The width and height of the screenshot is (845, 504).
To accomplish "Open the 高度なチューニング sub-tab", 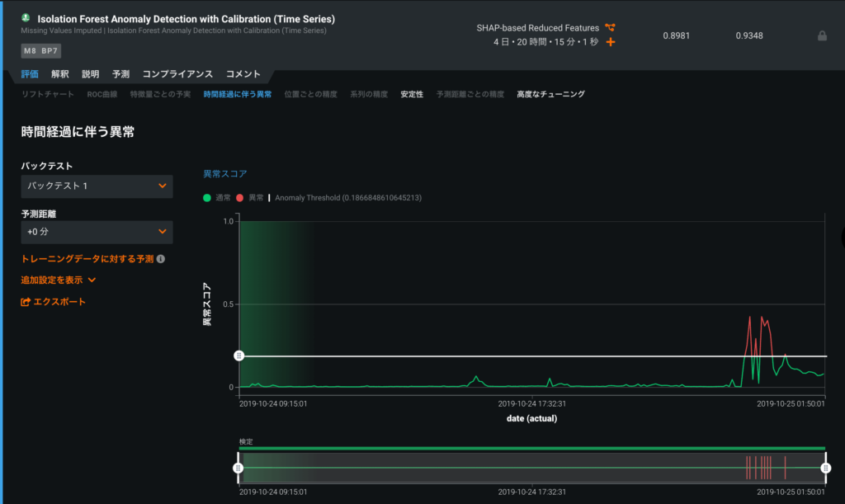I will [550, 95].
